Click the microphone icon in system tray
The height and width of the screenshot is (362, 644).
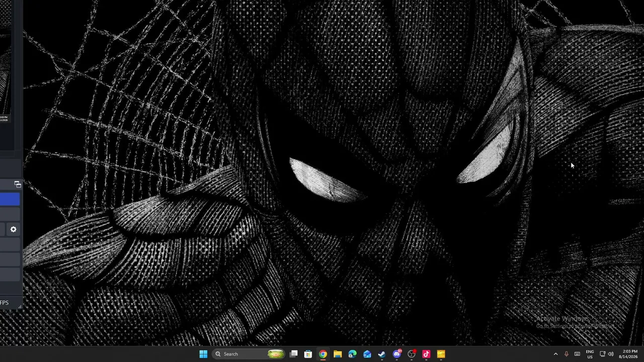coord(567,354)
